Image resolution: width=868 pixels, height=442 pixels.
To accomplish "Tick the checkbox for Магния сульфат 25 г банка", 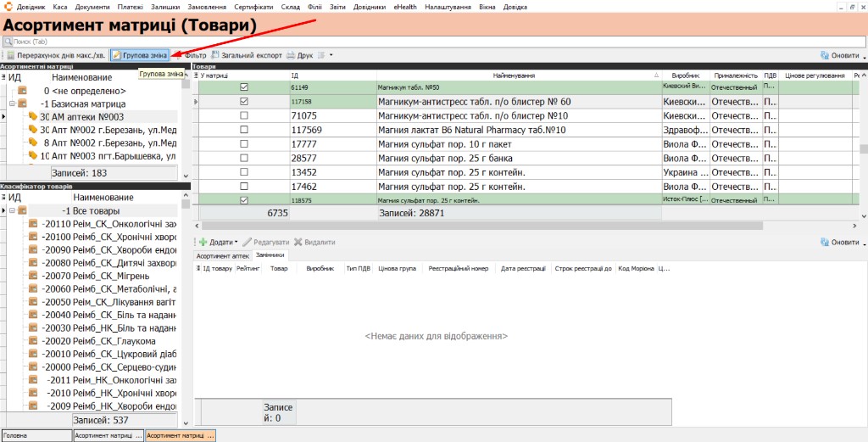I will [x=243, y=159].
